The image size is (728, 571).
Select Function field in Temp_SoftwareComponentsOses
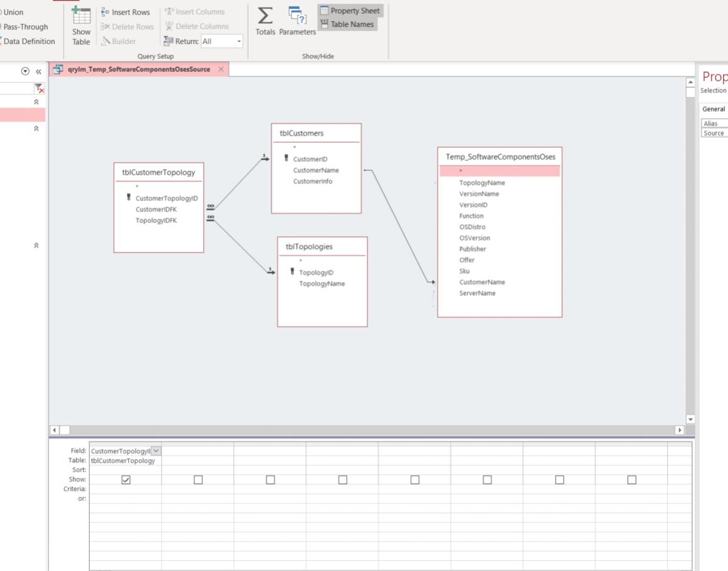pos(471,216)
